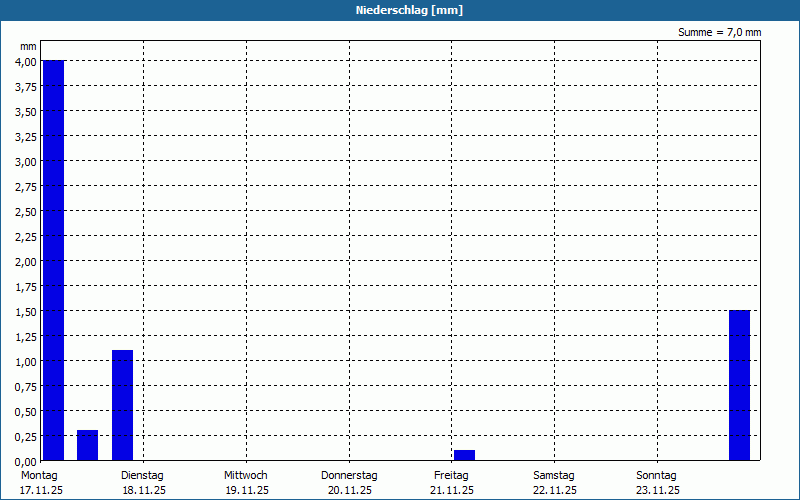Viewport: 800px width, 500px height.
Task: Select the 1,50 mm Sunday bar
Action: [739, 385]
